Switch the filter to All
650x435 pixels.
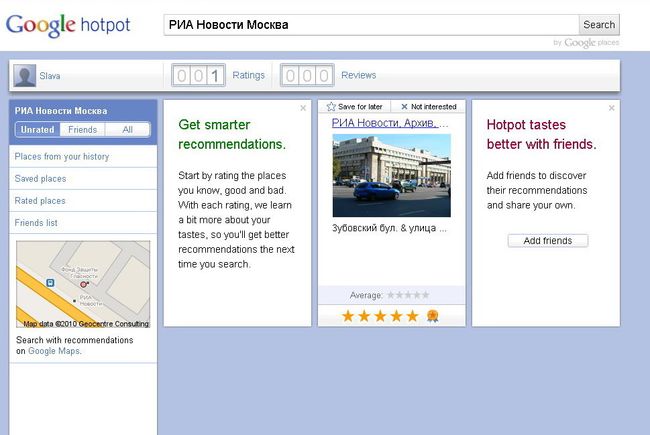click(x=128, y=130)
